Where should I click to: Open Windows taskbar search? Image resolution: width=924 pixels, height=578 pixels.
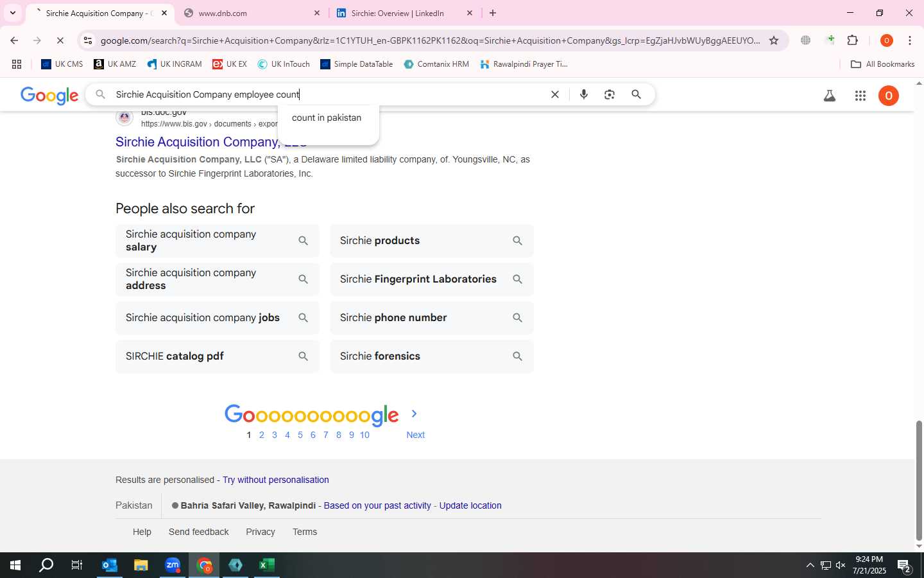(46, 565)
